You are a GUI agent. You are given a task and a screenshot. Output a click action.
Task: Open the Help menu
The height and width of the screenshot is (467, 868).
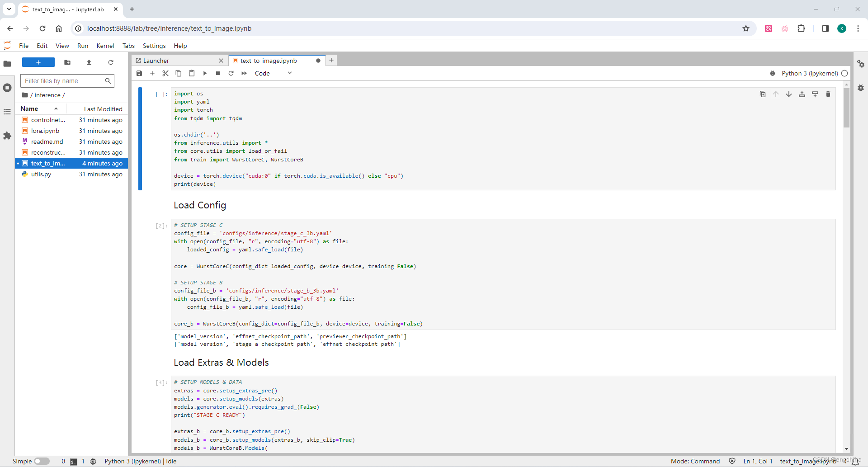coord(180,46)
